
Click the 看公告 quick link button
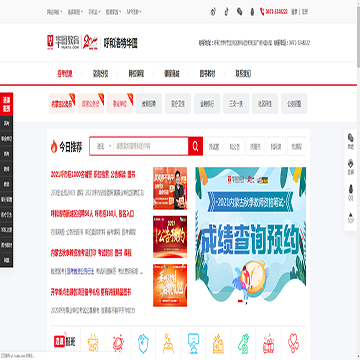235,146
